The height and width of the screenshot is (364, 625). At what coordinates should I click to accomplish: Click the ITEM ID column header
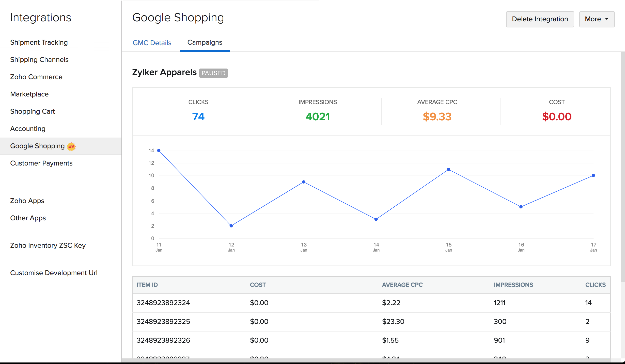point(147,285)
